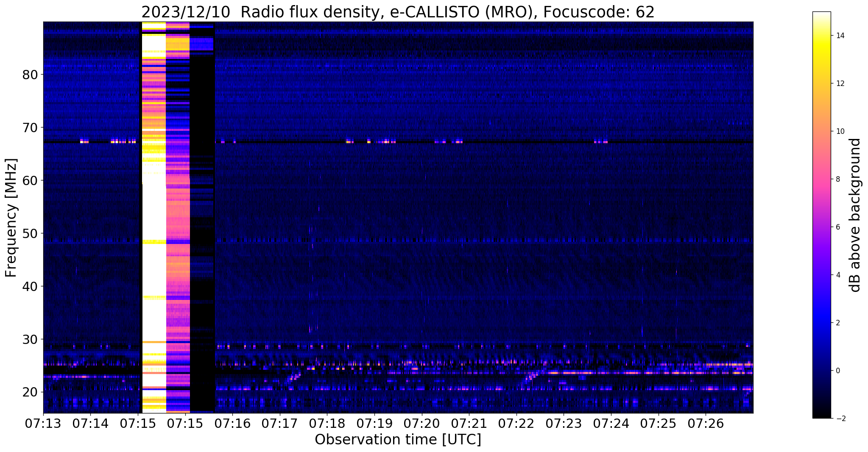Click the 30 MHz frequency tick label
Viewport: 868px width, 452px height.
coord(30,339)
